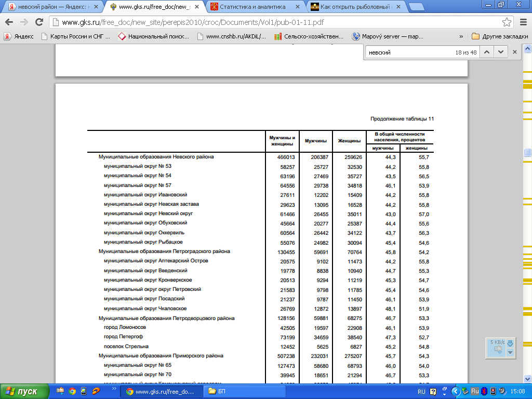The height and width of the screenshot is (399, 532).
Task: Open www.cnshb.ru/AKDiL bookmark
Action: (x=231, y=36)
